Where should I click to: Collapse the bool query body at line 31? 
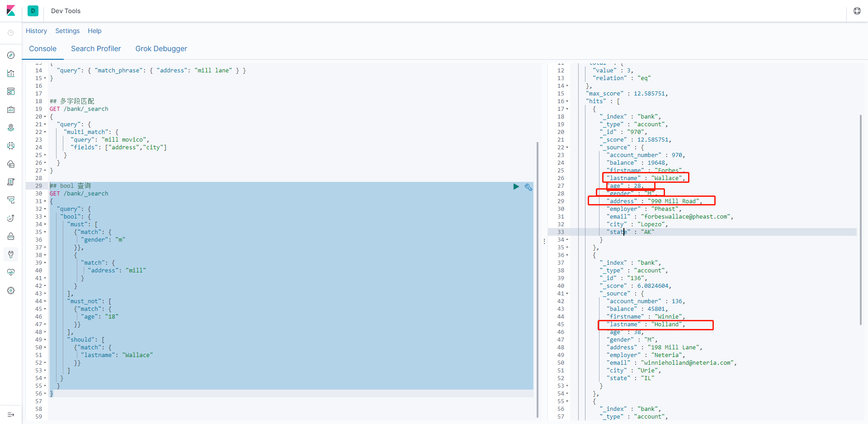[x=45, y=201]
